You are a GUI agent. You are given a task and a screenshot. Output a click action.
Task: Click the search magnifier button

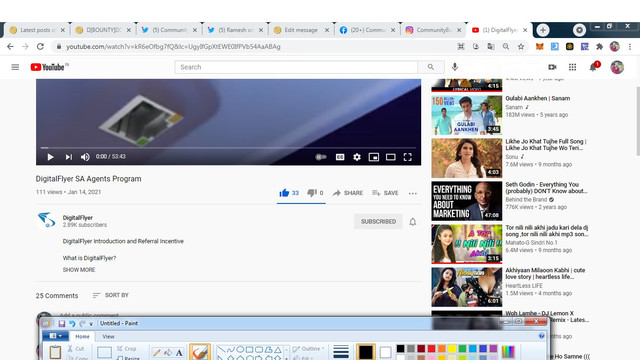[431, 67]
